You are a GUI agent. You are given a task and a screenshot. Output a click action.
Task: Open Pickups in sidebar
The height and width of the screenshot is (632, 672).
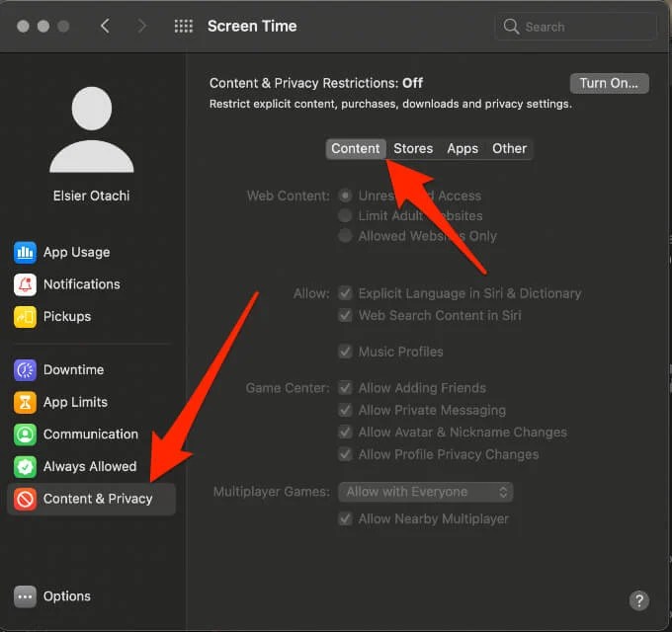[x=91, y=316]
